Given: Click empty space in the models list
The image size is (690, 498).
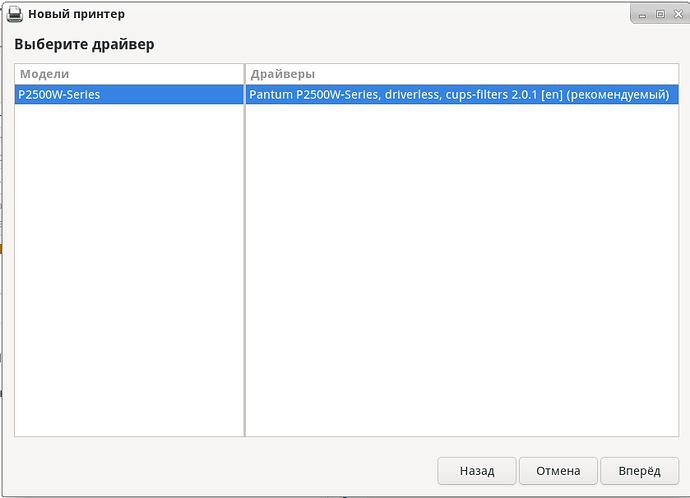Looking at the screenshot, I should (129, 268).
